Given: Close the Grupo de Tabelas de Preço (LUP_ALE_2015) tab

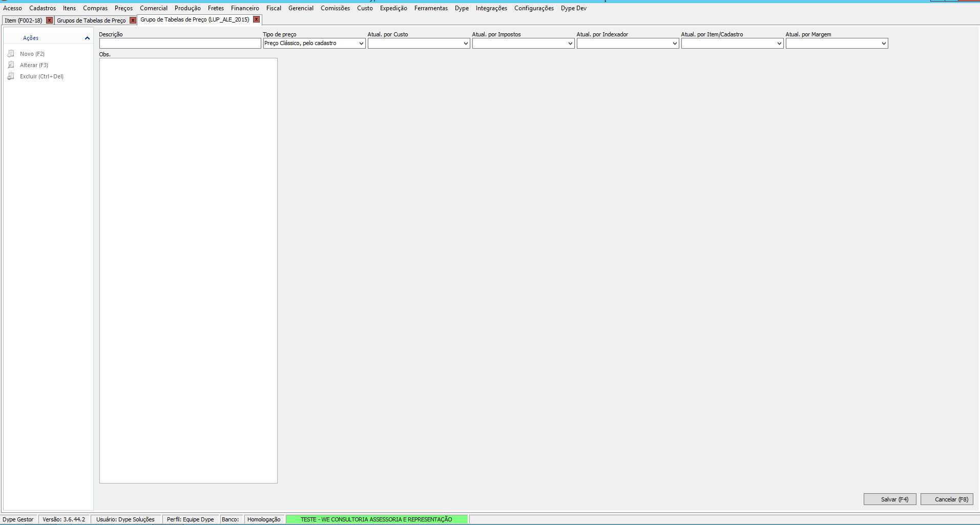Looking at the screenshot, I should coord(257,19).
